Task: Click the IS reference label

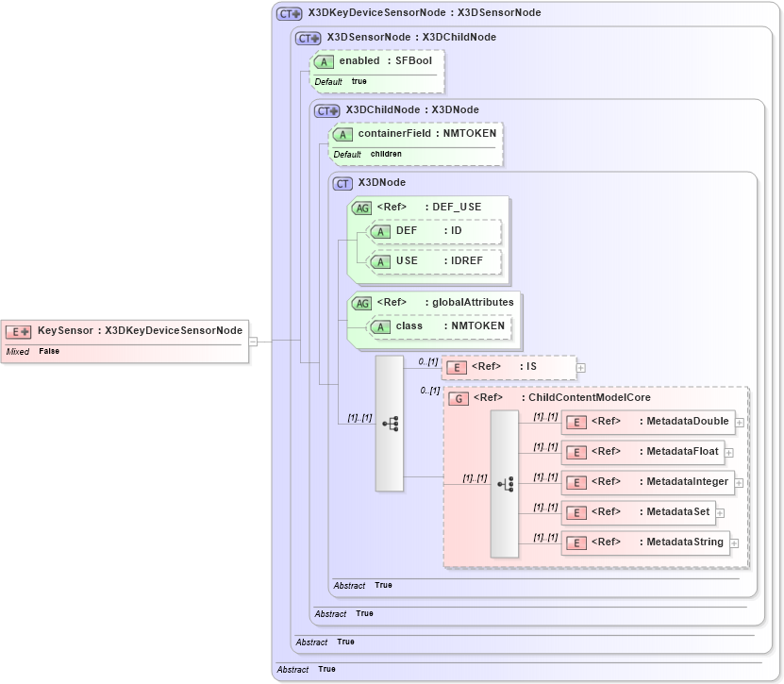Action: (x=504, y=366)
